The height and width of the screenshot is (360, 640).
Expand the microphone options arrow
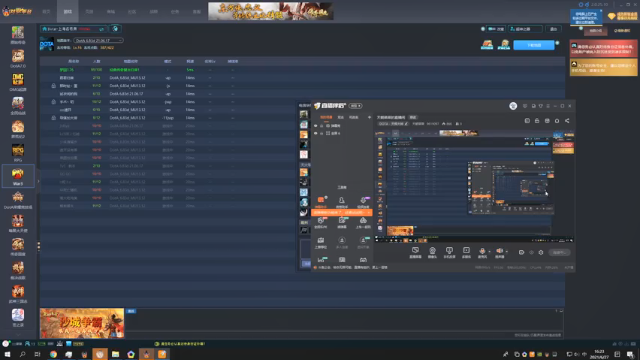coord(489,251)
